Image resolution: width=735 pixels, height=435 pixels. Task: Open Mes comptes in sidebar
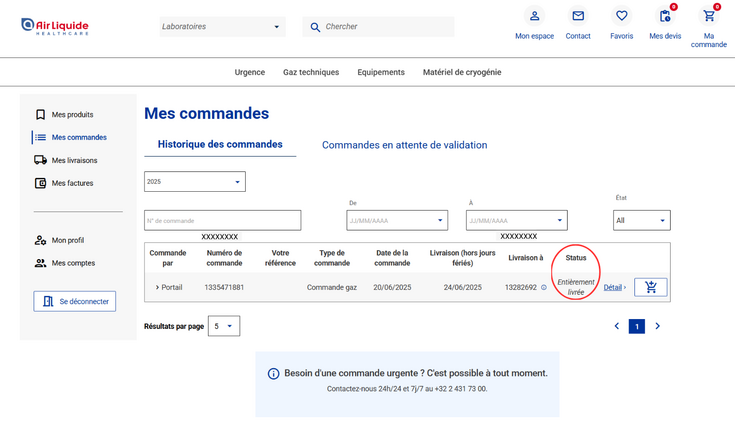click(73, 263)
